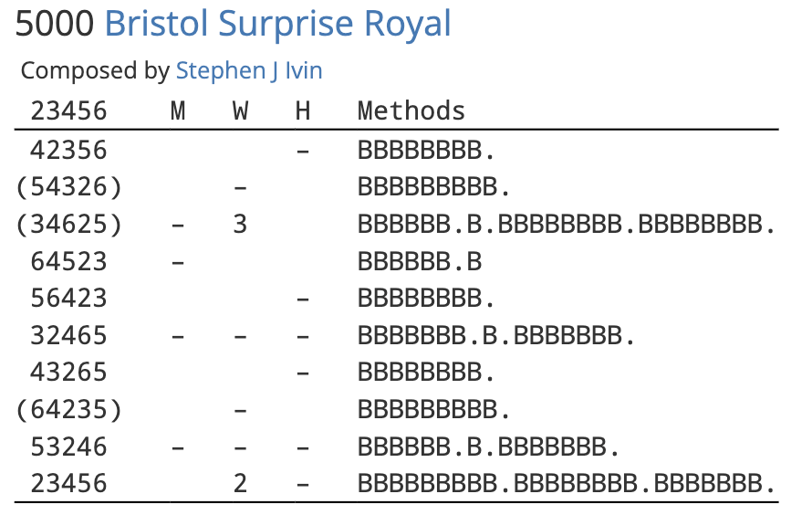
Task: Select the bracketed course end (54326)
Action: [x=68, y=187]
